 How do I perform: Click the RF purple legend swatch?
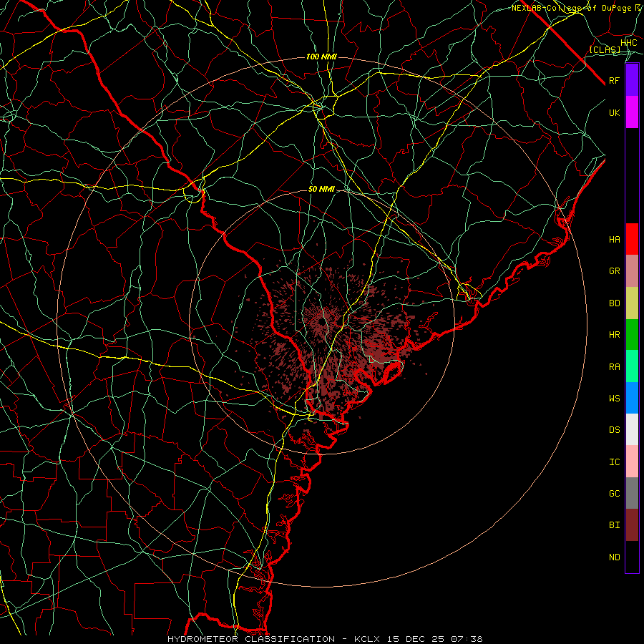[632, 80]
